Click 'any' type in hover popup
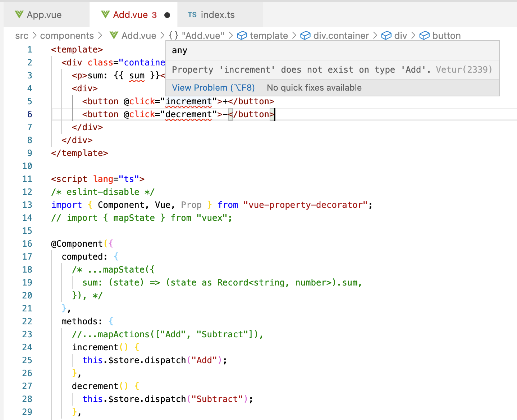Image resolution: width=517 pixels, height=420 pixels. click(x=179, y=51)
